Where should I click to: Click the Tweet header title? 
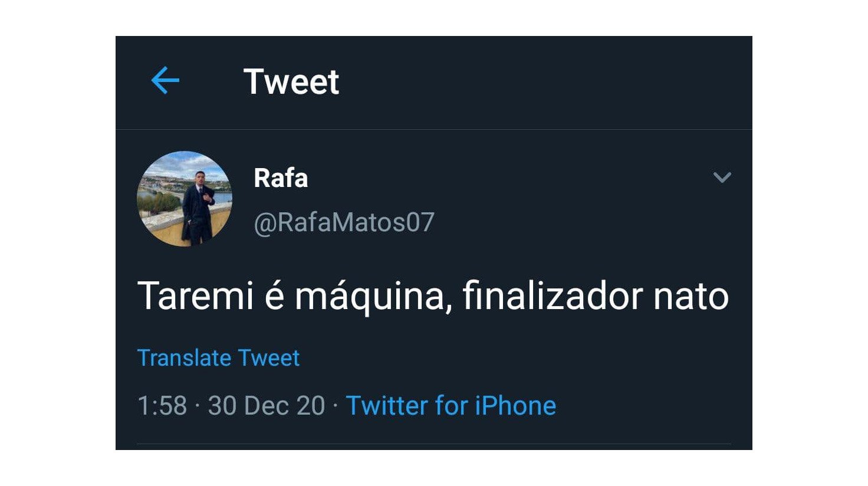coord(291,81)
